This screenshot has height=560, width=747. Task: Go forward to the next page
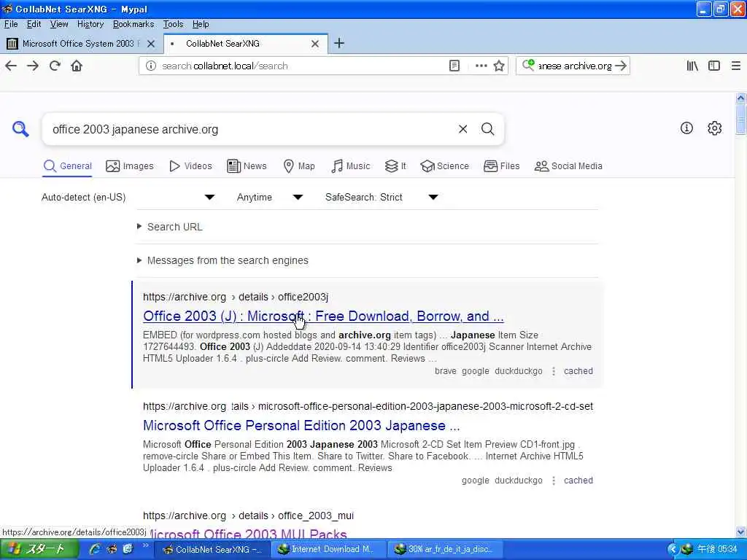click(33, 66)
